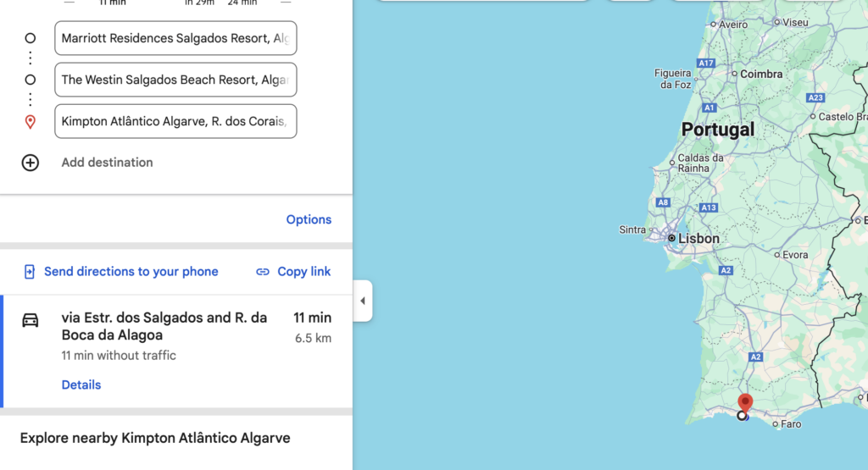868x470 pixels.
Task: Click Figueira da Foz on the map
Action: tap(672, 79)
